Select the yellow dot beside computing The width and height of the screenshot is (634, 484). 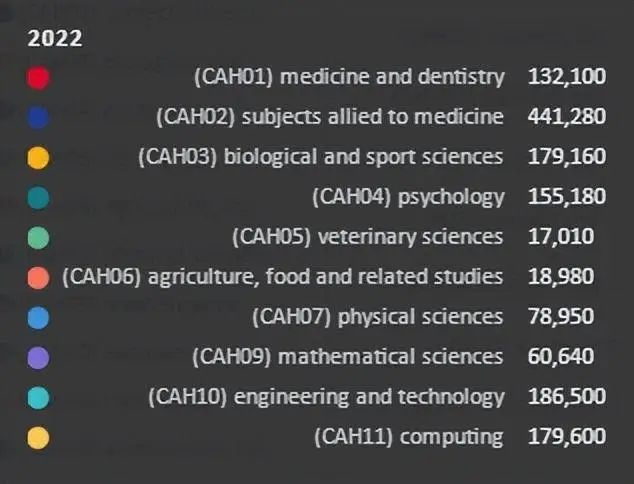click(38, 438)
